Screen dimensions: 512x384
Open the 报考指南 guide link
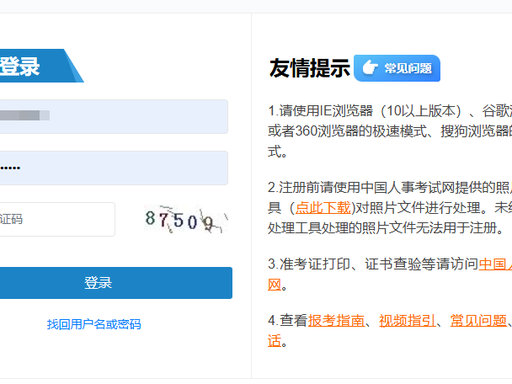pos(336,321)
